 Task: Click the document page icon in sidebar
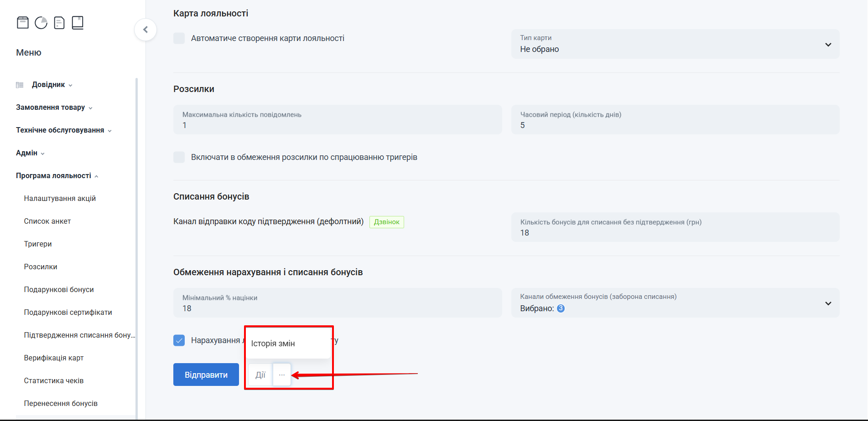click(x=59, y=22)
